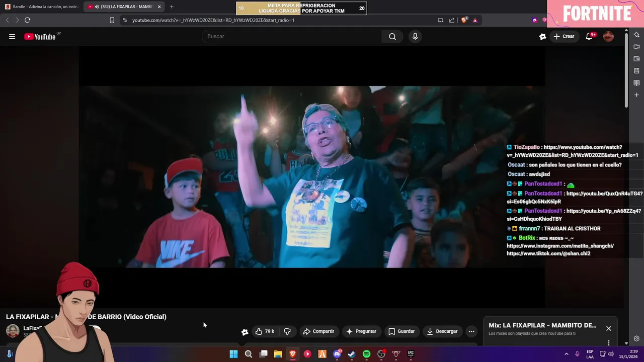Image resolution: width=644 pixels, height=362 pixels.
Task: Install or cast icon in the address bar
Action: click(x=440, y=20)
